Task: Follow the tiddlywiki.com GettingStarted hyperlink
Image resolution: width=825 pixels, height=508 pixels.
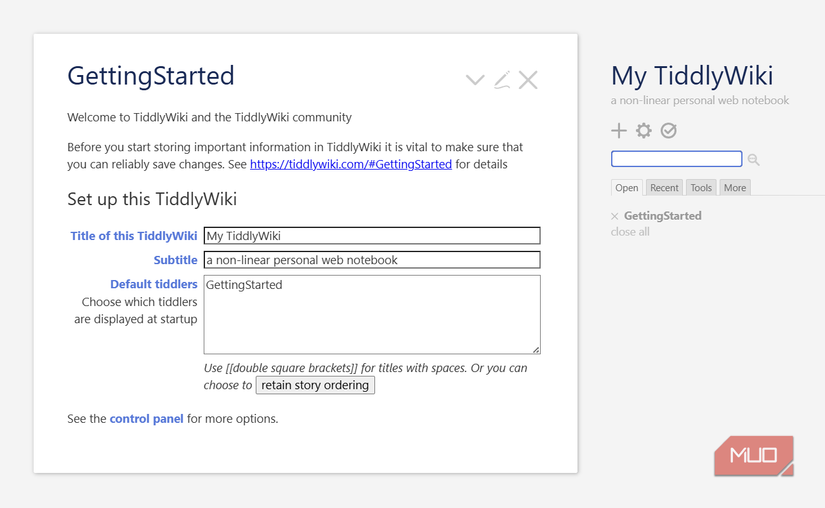Action: point(351,164)
